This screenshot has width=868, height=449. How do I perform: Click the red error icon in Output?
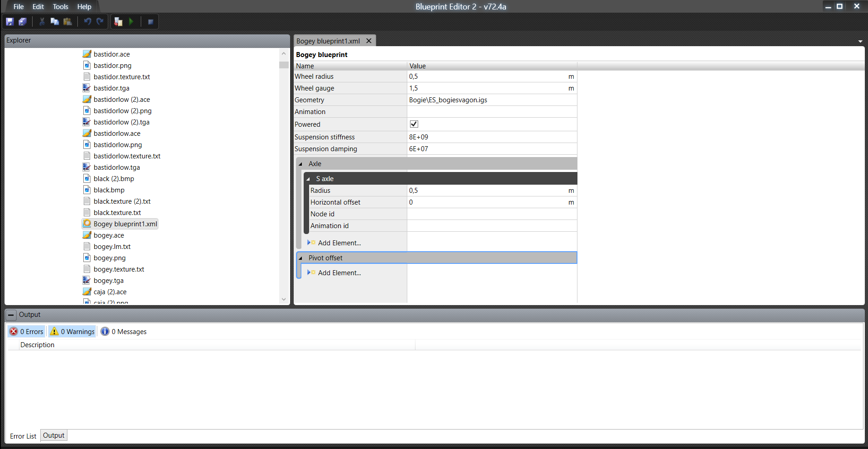pyautogui.click(x=14, y=331)
